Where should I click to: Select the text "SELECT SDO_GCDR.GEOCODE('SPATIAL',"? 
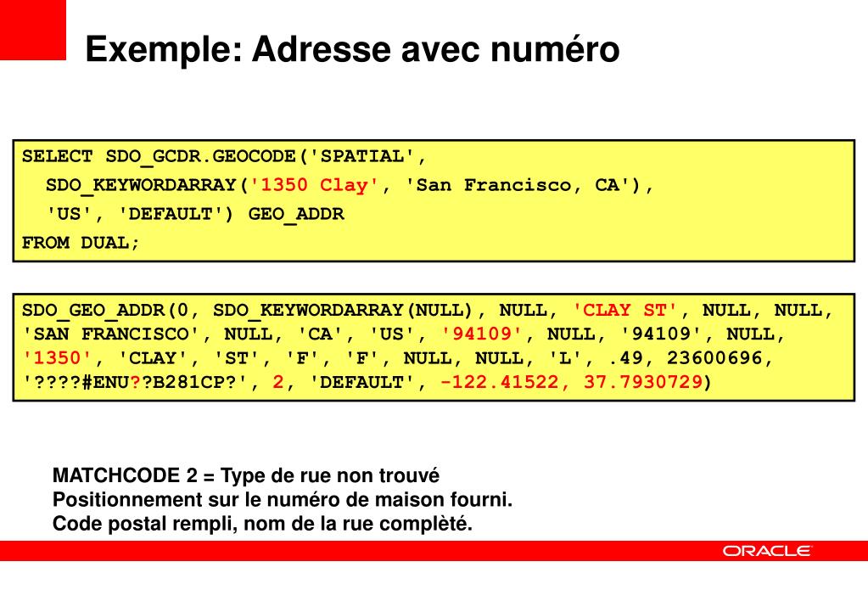[x=224, y=157]
